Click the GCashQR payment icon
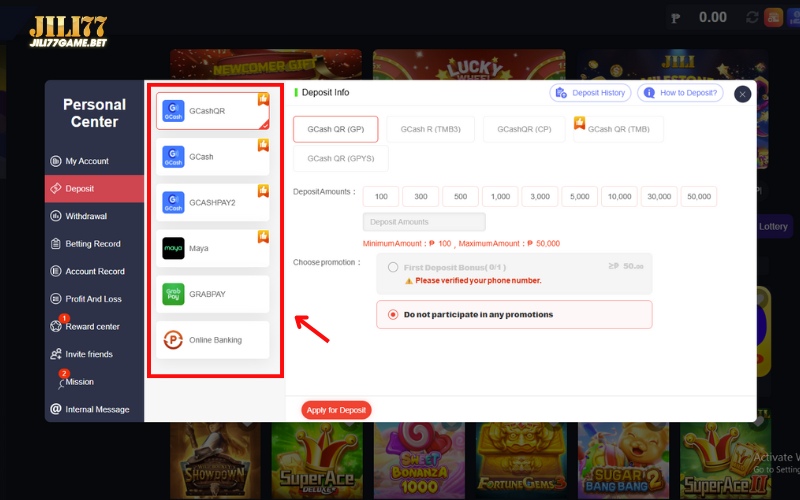The image size is (800, 500). point(173,111)
